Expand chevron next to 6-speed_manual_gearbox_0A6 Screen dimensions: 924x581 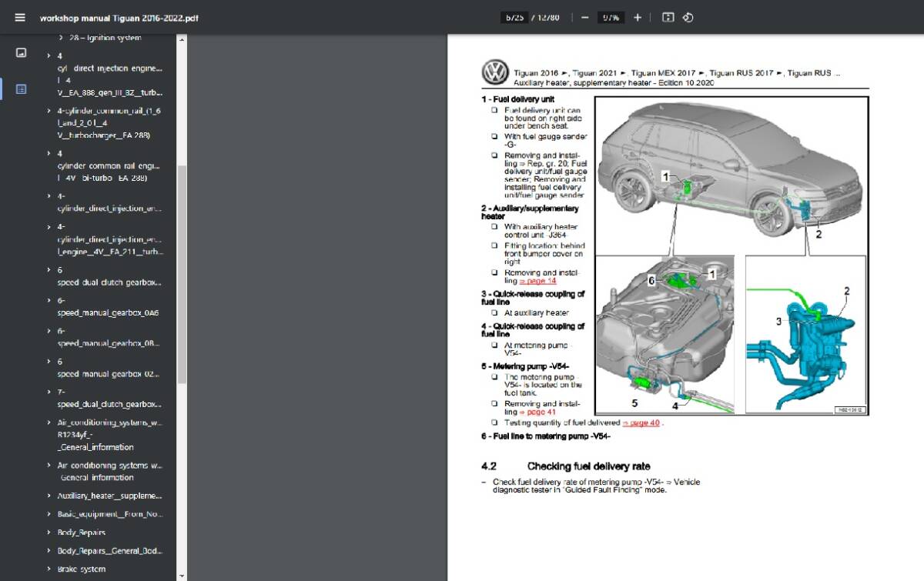click(x=49, y=301)
